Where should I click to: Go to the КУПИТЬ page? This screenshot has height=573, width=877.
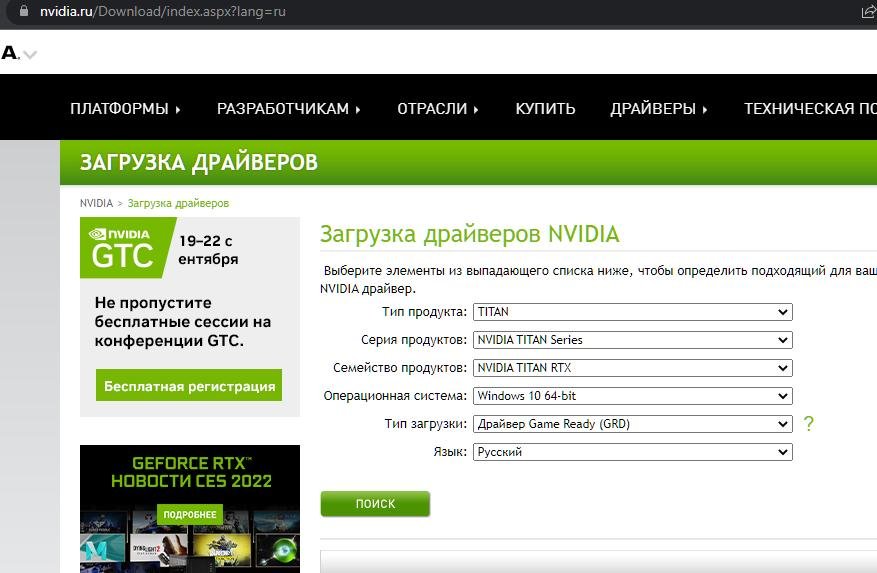pos(545,109)
